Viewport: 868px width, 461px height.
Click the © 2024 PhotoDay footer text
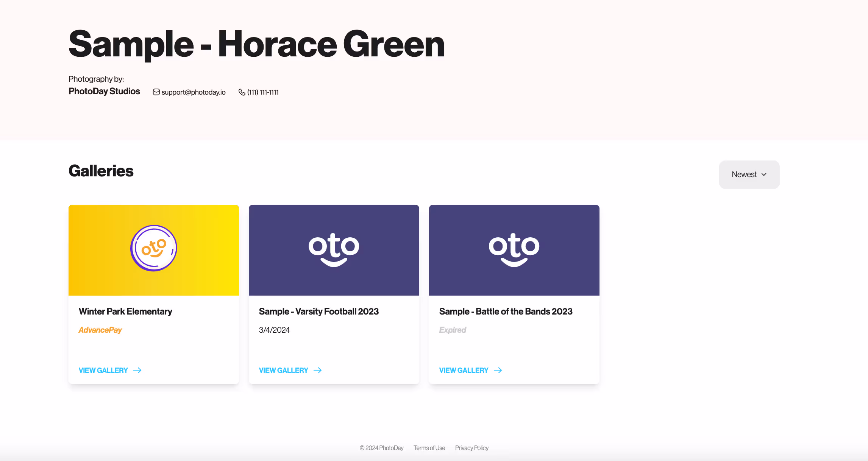[381, 448]
